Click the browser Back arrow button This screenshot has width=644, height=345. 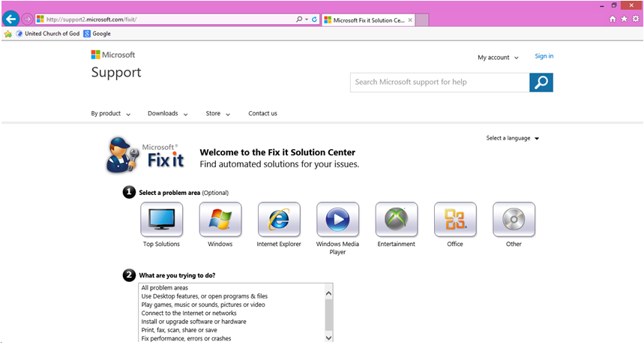[11, 19]
